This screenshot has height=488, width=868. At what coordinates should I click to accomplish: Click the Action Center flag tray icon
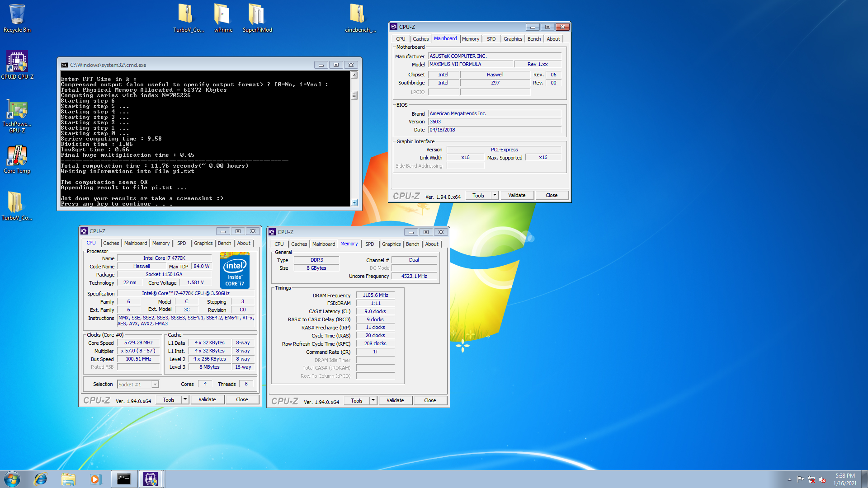(x=801, y=479)
